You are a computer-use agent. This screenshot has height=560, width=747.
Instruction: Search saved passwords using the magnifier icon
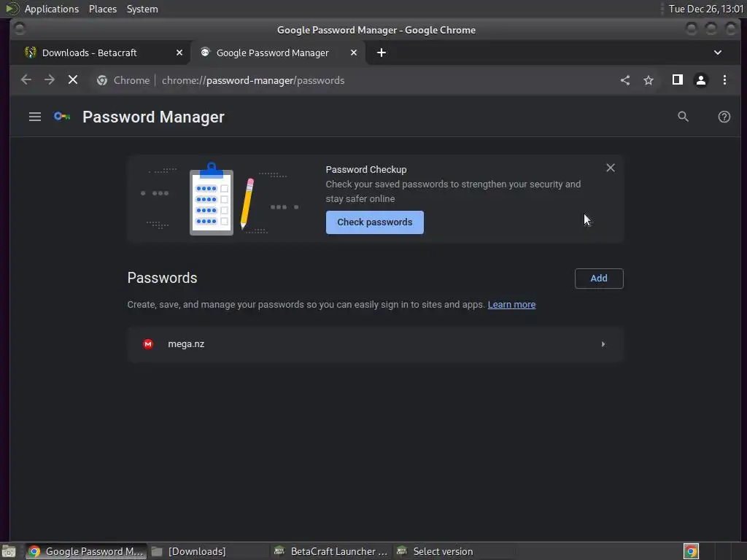(x=683, y=117)
